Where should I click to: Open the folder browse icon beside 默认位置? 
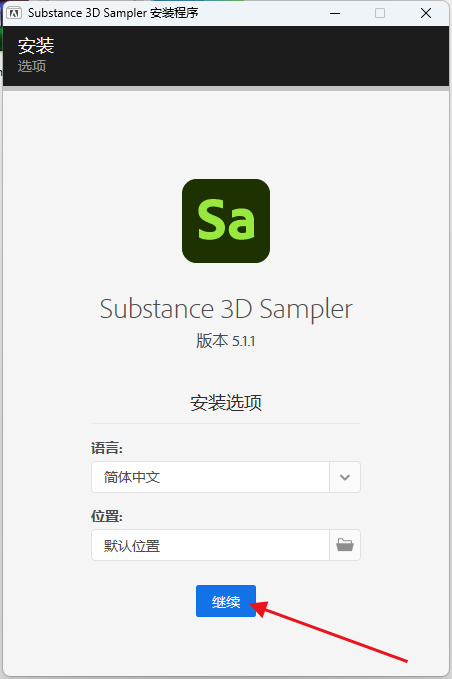[345, 545]
